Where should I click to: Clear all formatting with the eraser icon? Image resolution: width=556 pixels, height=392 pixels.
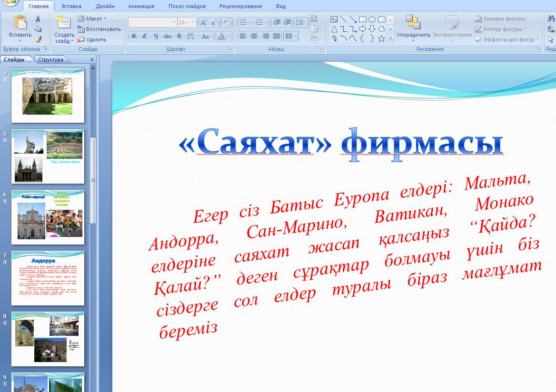[x=226, y=22]
